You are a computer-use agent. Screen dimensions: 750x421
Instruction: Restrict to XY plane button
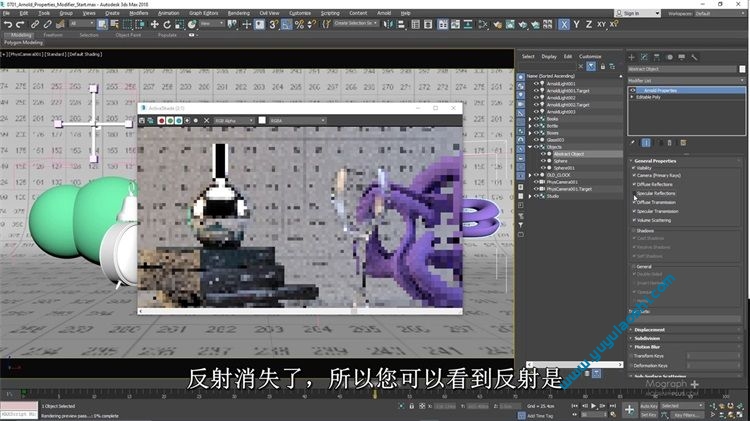601,24
